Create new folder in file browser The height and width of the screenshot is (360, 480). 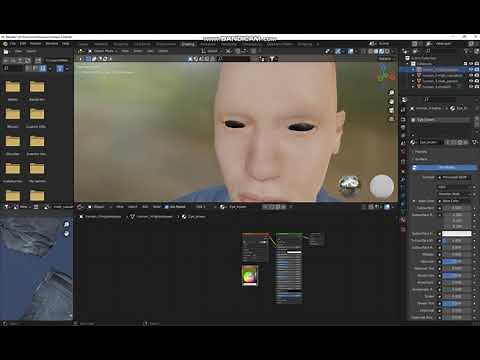click(x=38, y=60)
